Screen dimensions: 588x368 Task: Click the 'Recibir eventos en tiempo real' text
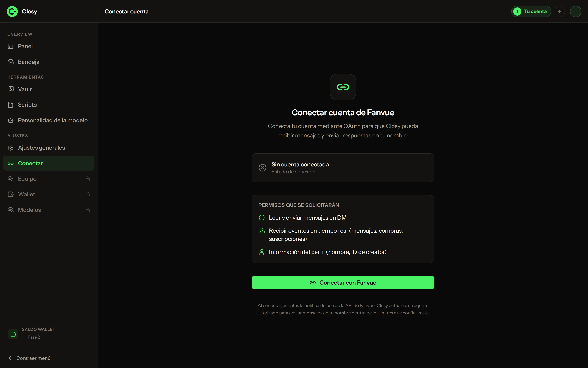336,235
